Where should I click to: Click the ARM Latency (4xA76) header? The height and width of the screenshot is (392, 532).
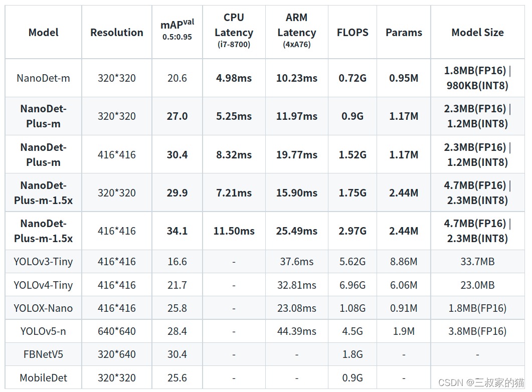coord(296,31)
